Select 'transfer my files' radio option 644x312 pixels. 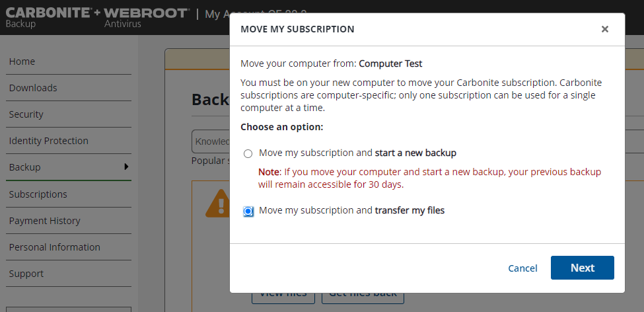[x=248, y=211]
